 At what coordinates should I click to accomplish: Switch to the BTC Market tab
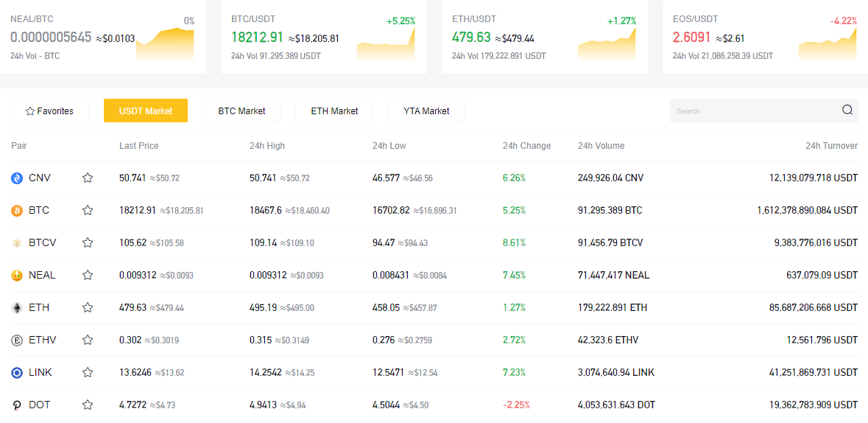pos(241,111)
